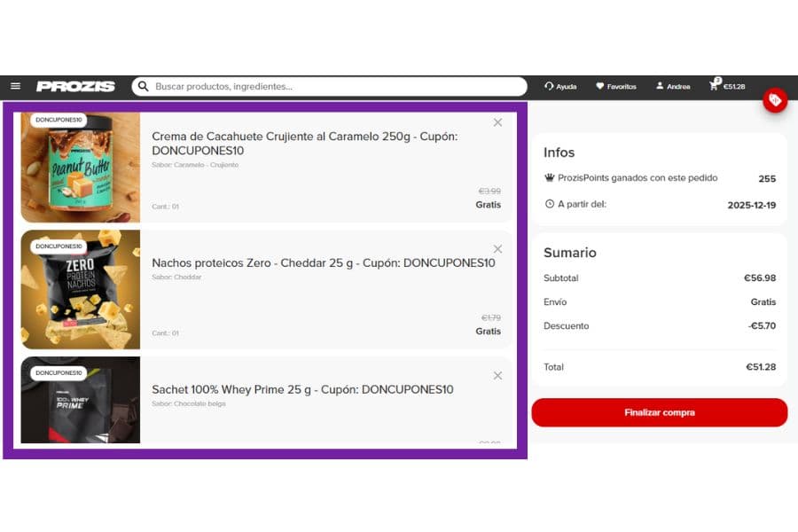The height and width of the screenshot is (532, 798).
Task: Click the date 2025-12-19
Action: [x=752, y=205]
